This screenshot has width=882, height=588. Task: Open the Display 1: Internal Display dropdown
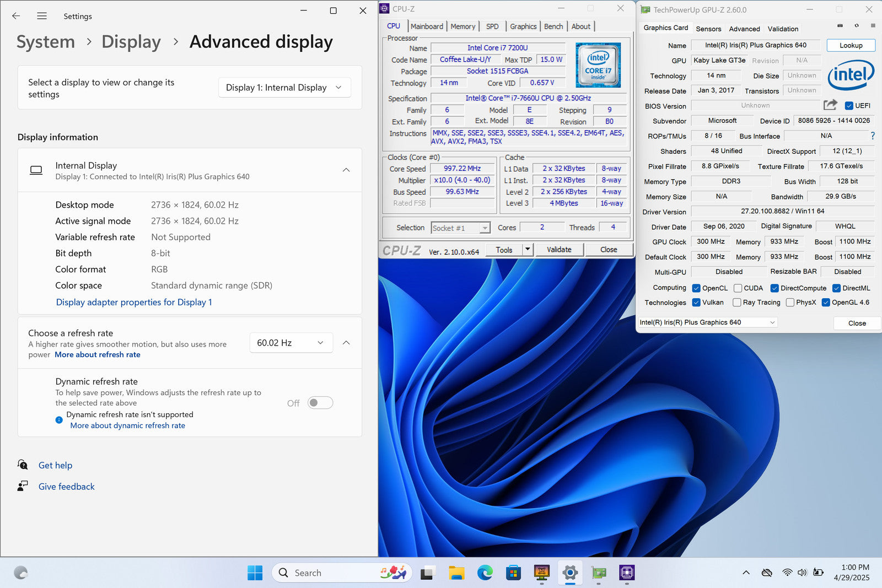(x=284, y=88)
